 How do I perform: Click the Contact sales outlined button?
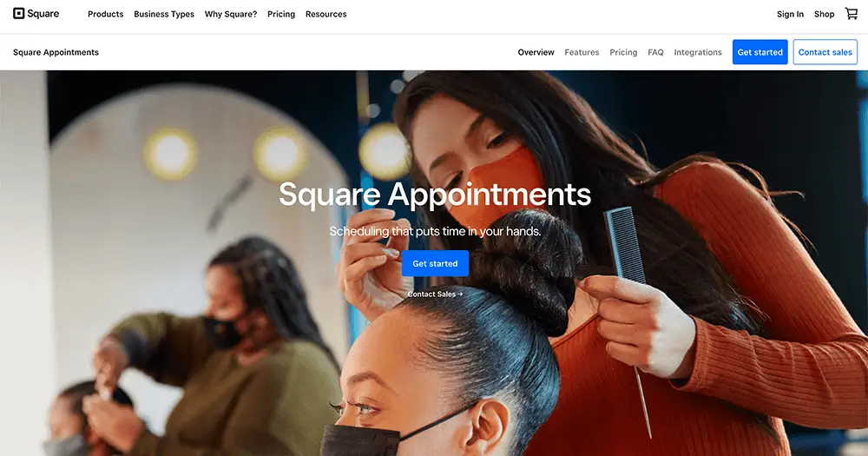pos(825,52)
